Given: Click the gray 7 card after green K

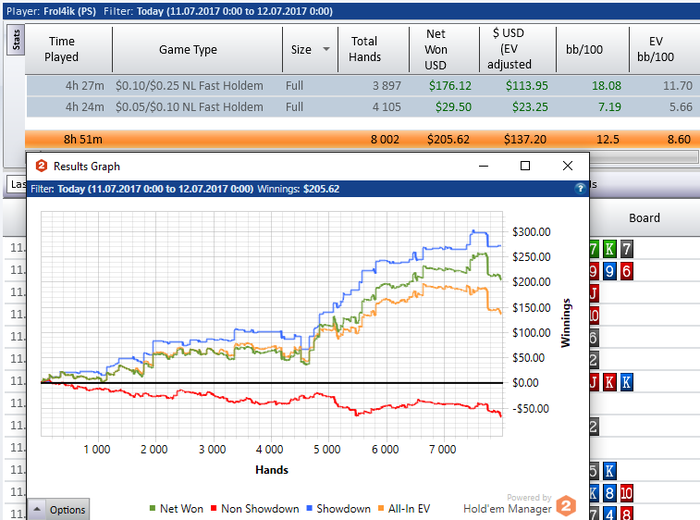Looking at the screenshot, I should [x=626, y=249].
